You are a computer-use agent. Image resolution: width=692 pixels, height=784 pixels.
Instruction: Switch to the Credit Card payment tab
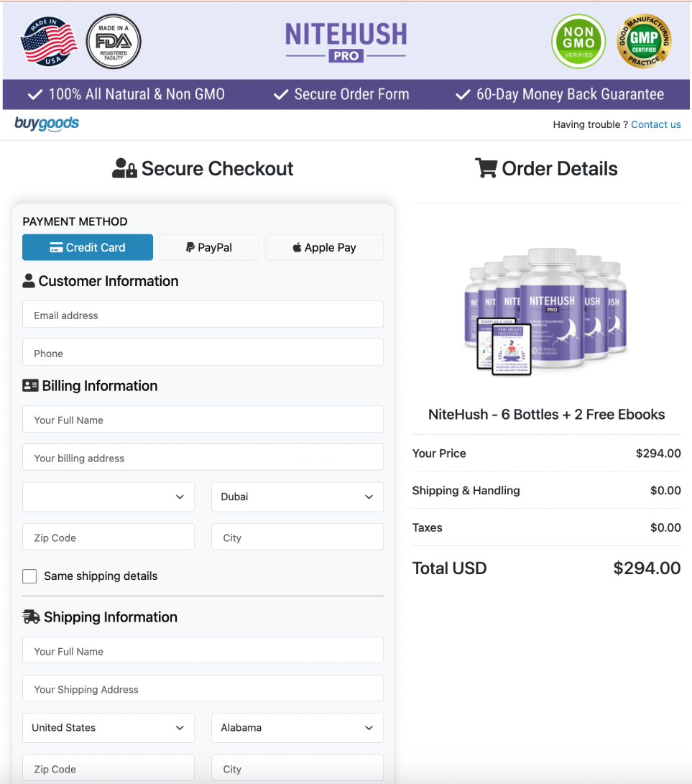pyautogui.click(x=87, y=247)
